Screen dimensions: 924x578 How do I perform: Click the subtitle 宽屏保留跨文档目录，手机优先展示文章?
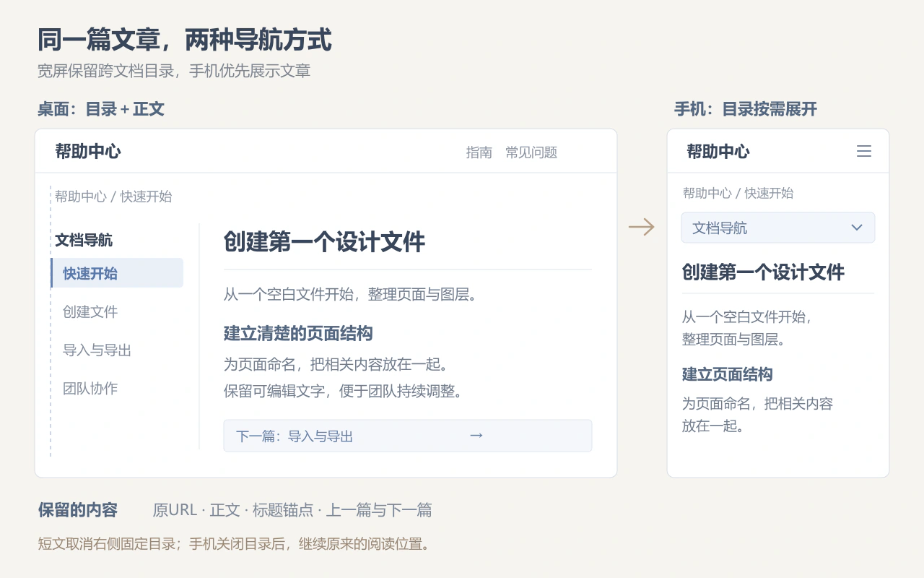coord(174,71)
